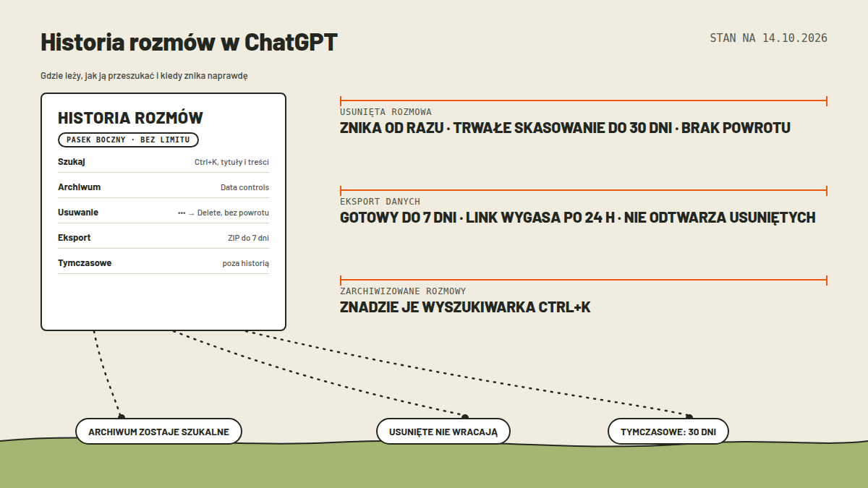Click the "TYMCZASOWE: 30 DNI" pill
Screen dimensions: 868x488
668,432
